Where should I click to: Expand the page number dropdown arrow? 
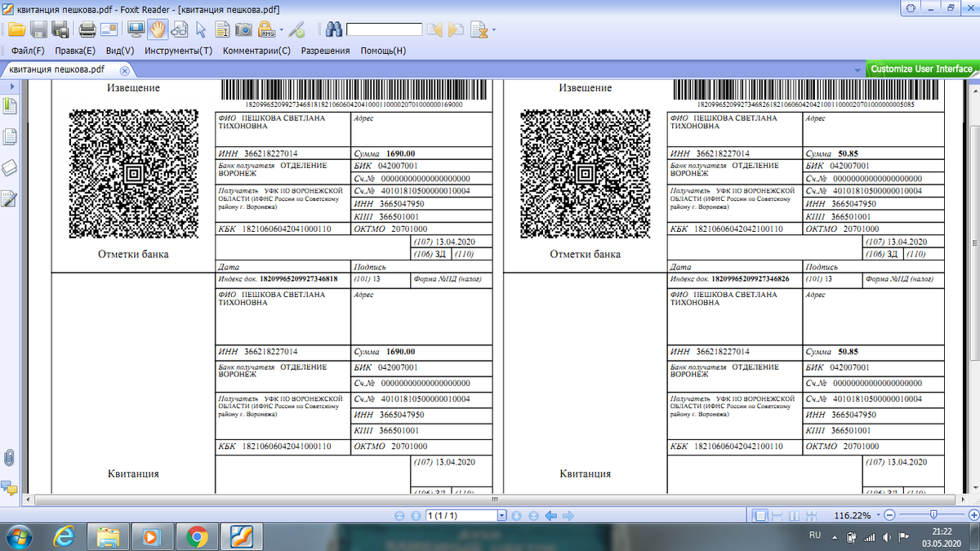[x=502, y=516]
